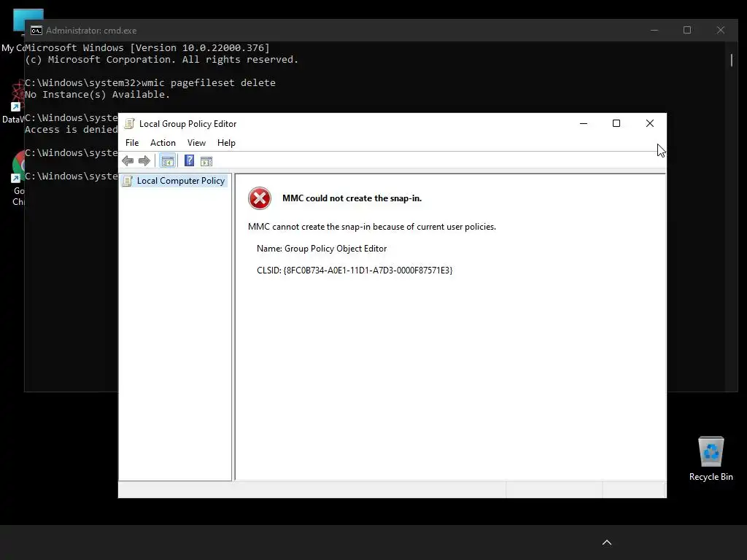Show hidden tray icons chevron on taskbar

point(607,542)
